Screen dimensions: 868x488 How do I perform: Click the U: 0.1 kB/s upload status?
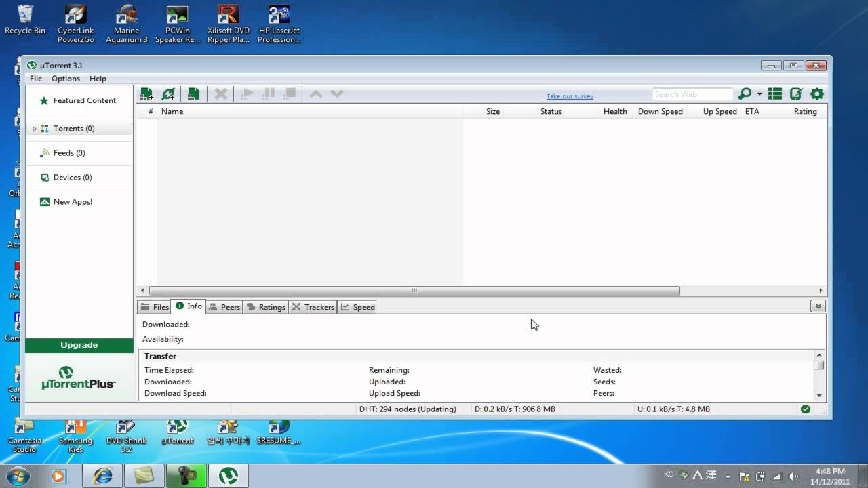673,409
